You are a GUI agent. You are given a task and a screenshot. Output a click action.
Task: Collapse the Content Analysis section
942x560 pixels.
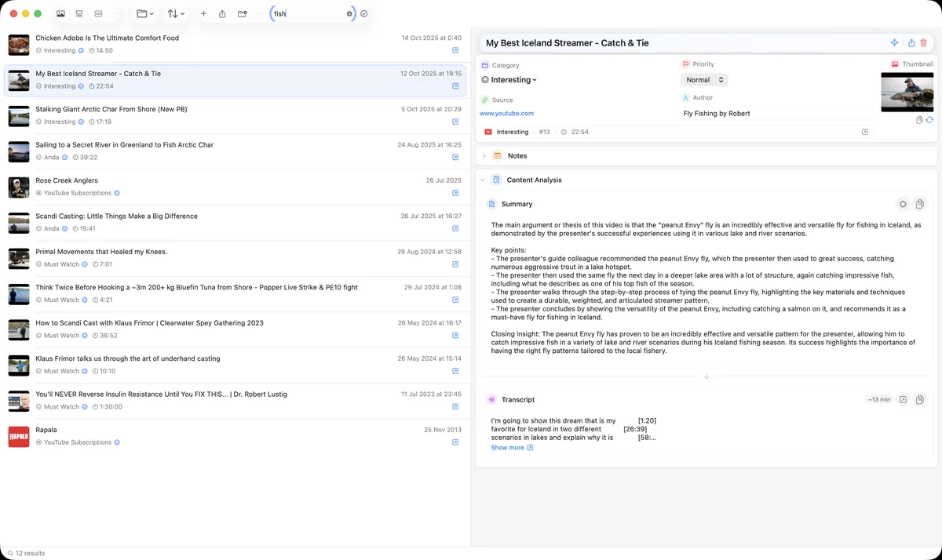(484, 180)
